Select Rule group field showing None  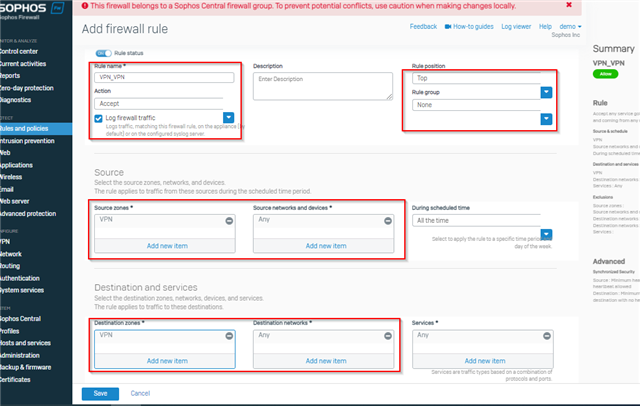pyautogui.click(x=476, y=105)
